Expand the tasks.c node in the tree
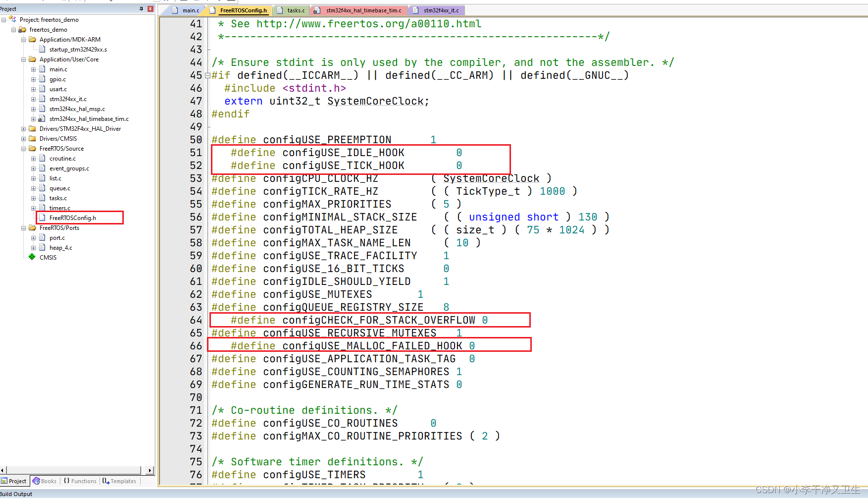 click(x=33, y=198)
